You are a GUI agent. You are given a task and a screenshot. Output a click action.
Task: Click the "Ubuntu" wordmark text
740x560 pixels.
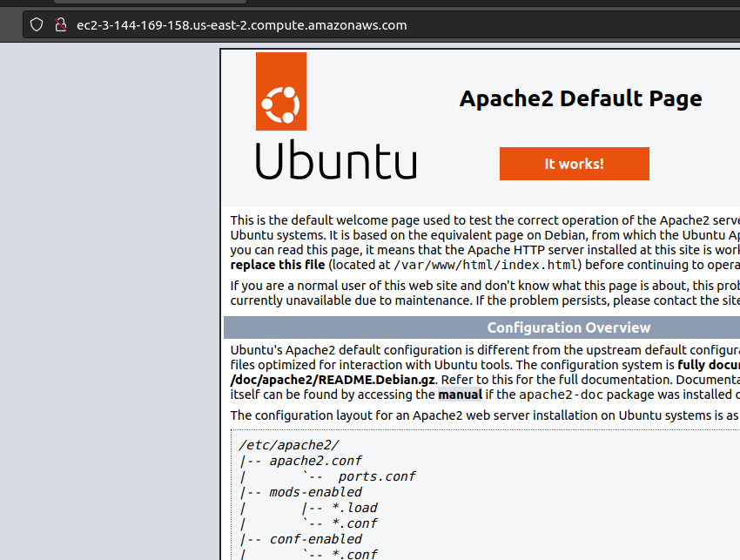pyautogui.click(x=336, y=159)
